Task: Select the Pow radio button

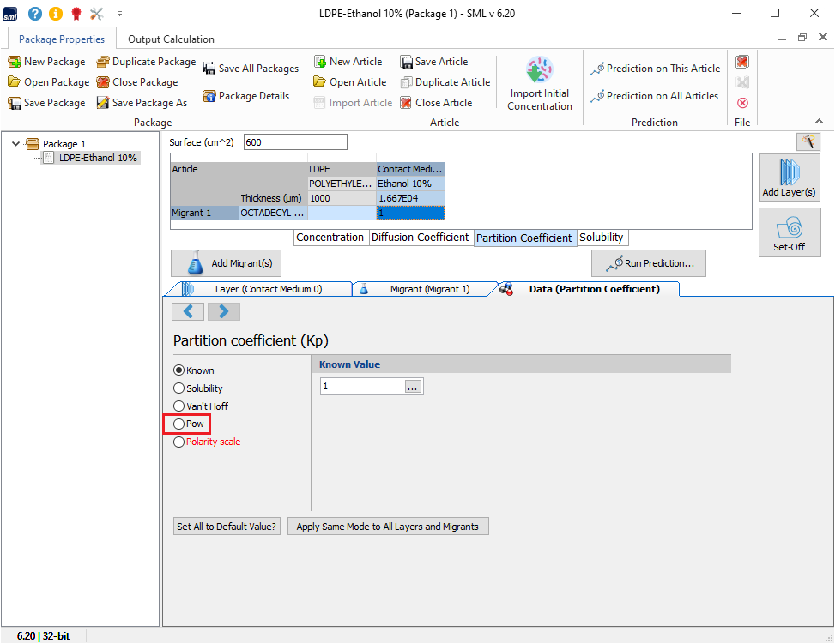Action: pyautogui.click(x=179, y=424)
